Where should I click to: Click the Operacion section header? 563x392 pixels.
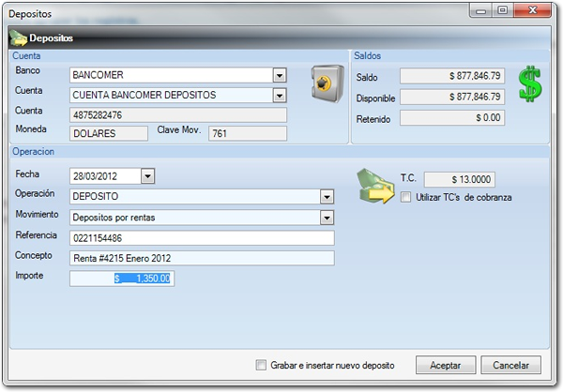[x=34, y=152]
